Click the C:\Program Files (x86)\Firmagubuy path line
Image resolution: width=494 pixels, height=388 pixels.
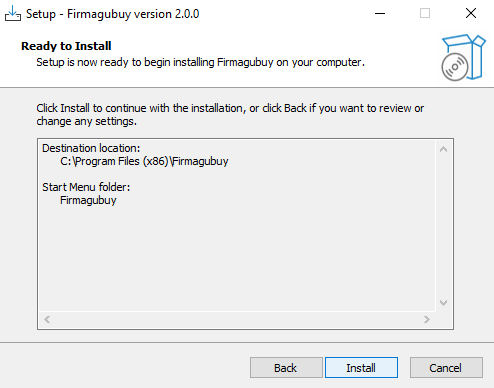click(x=144, y=161)
